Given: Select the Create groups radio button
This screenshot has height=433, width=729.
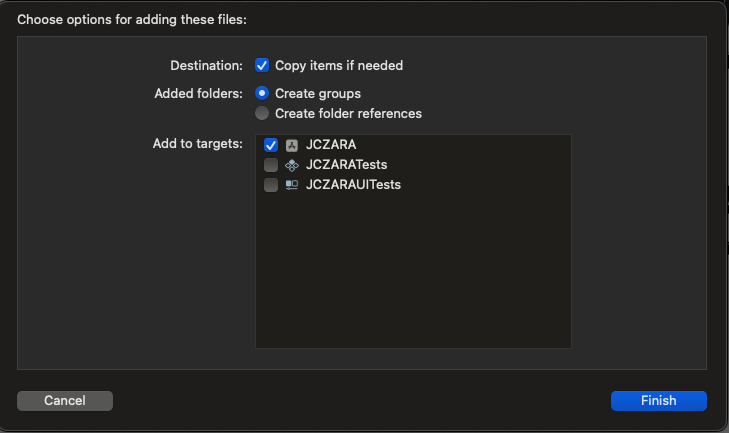Looking at the screenshot, I should 262,93.
